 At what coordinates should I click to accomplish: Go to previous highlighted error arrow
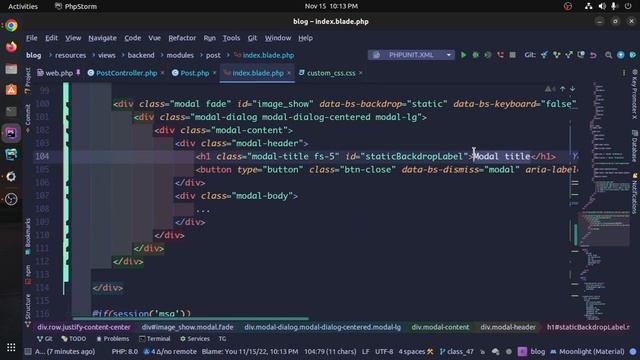[x=562, y=89]
